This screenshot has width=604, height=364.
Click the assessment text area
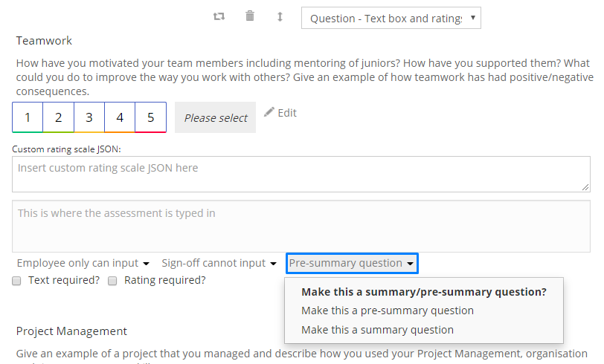point(301,227)
